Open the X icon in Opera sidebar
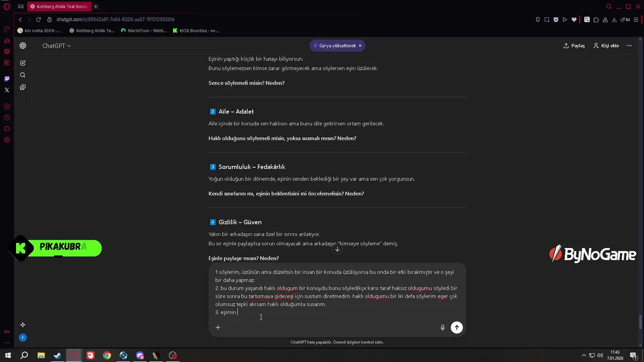 [x=7, y=90]
